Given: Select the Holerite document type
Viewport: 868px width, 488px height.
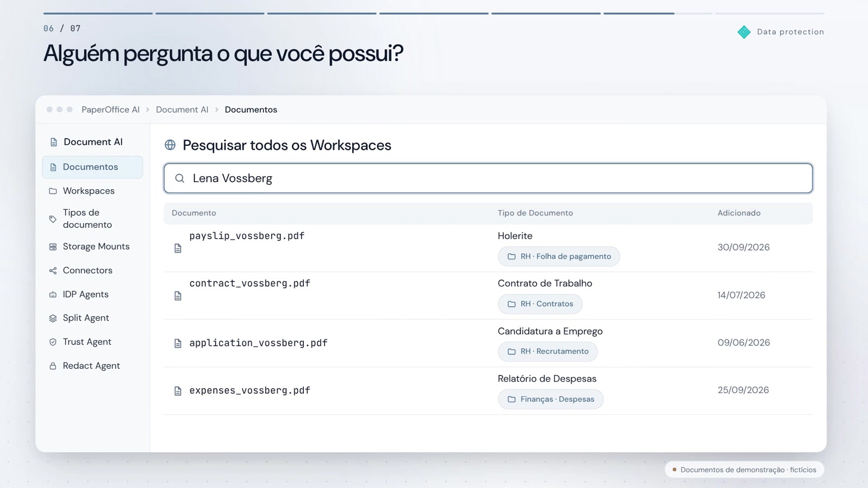Looking at the screenshot, I should [515, 236].
